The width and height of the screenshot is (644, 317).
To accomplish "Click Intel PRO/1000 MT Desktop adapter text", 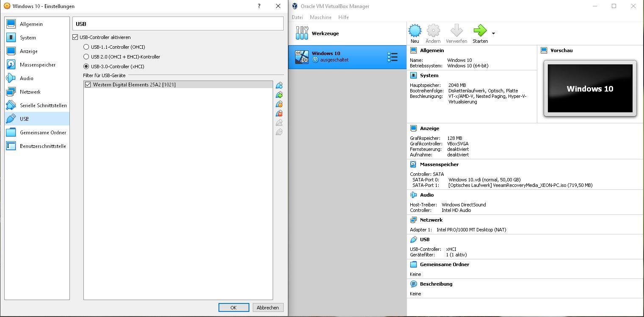I will click(x=471, y=230).
